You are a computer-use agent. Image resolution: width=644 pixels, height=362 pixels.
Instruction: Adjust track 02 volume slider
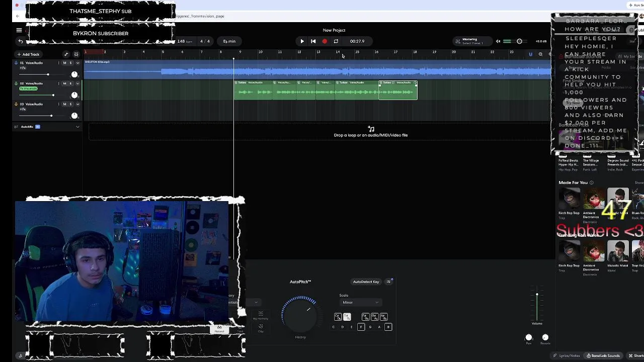[x=53, y=95]
